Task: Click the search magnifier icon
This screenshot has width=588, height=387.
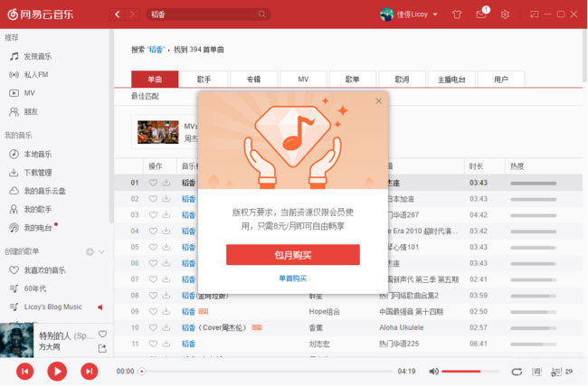Action: [x=261, y=14]
